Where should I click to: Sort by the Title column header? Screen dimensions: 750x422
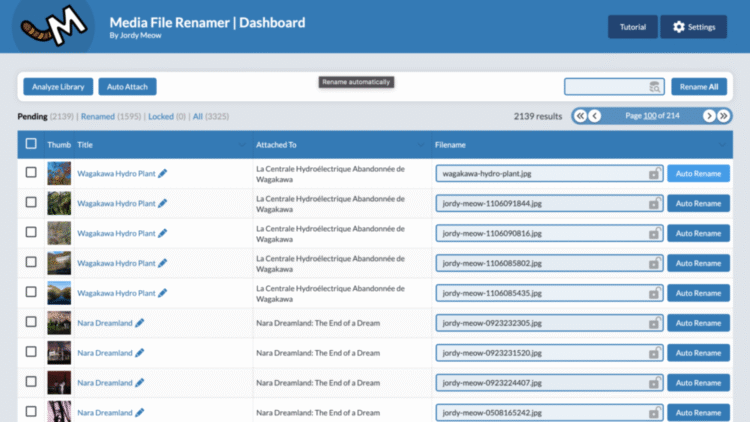click(x=163, y=144)
